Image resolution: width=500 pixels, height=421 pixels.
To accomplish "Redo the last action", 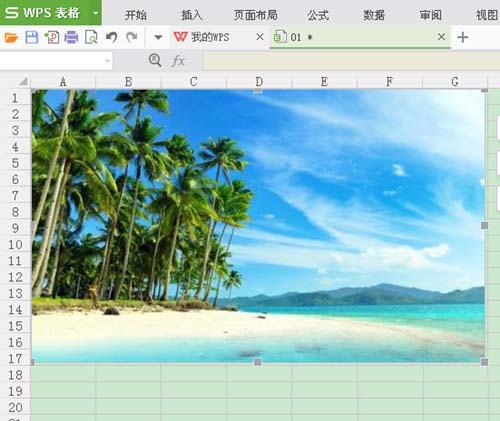I will 132,37.
